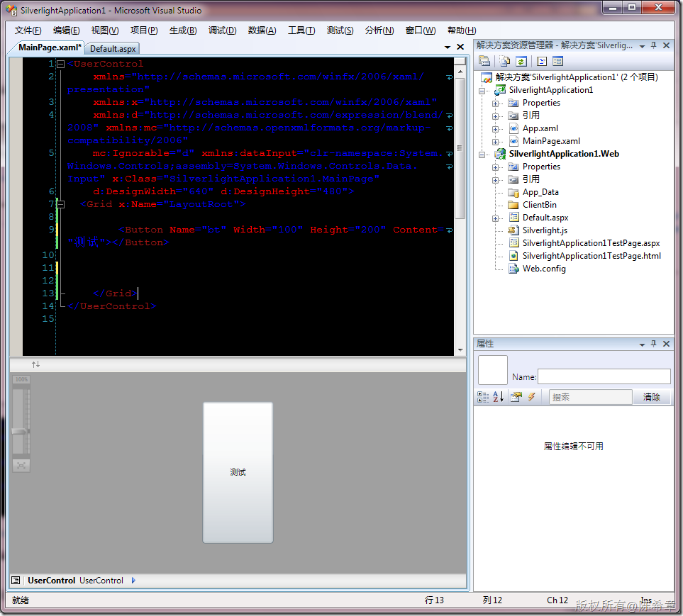Sort properties by category icon
The image size is (683, 616).
(x=483, y=396)
